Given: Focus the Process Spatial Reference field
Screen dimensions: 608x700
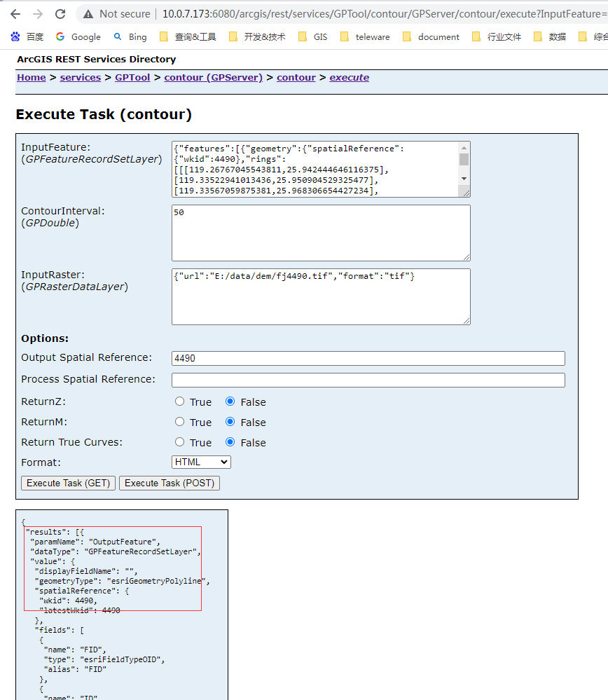Looking at the screenshot, I should pos(368,380).
